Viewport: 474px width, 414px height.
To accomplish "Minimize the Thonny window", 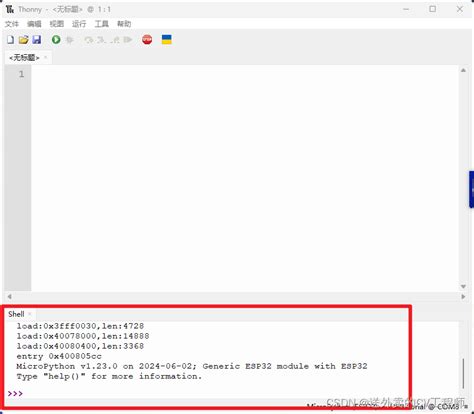I will (406, 9).
